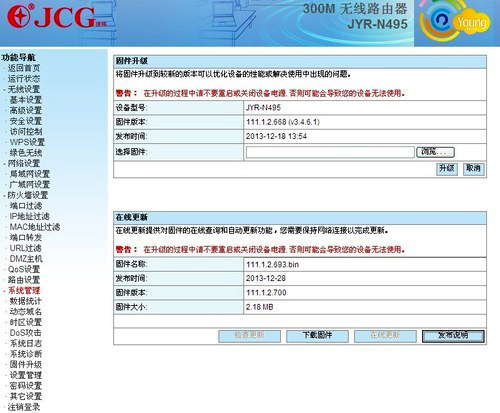The image size is (500, 413).
Task: Click the 取消 cancel button
Action: pyautogui.click(x=473, y=169)
